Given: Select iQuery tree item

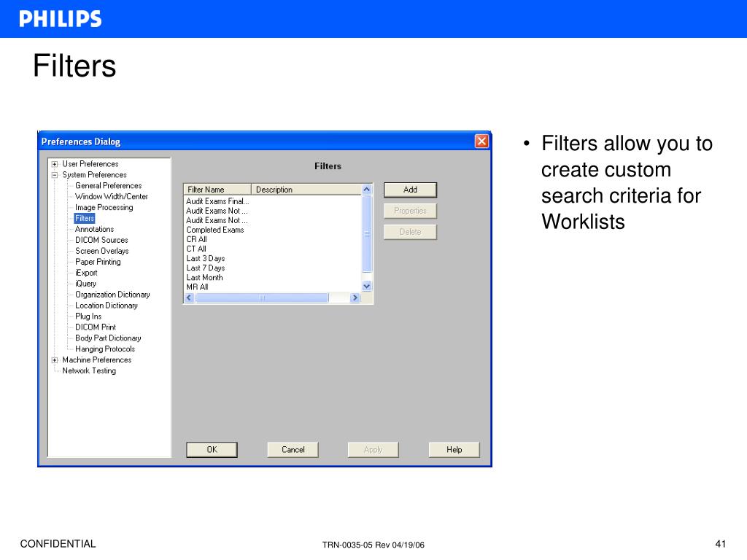Looking at the screenshot, I should (86, 284).
